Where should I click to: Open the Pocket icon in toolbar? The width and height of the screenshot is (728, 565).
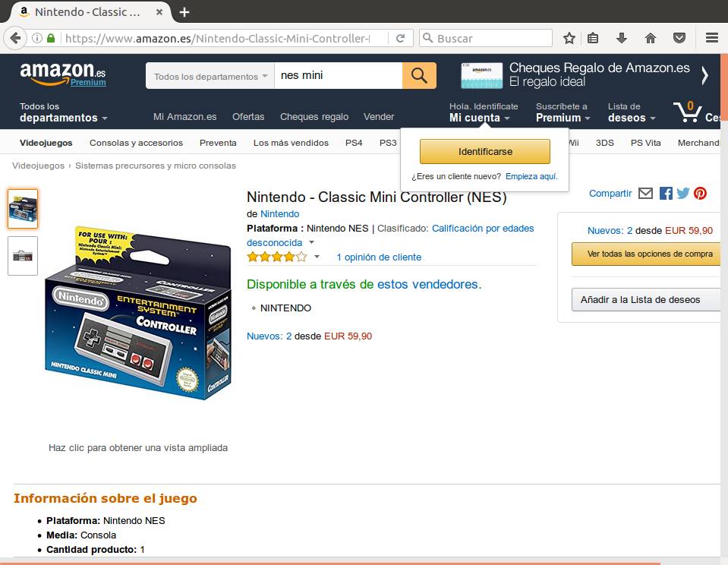tap(679, 38)
